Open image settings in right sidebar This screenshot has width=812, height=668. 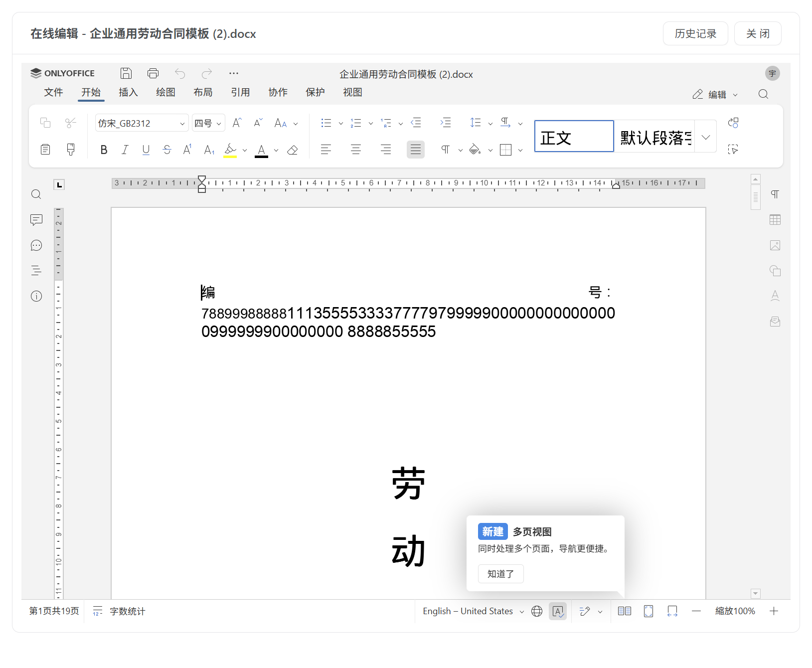click(x=775, y=245)
